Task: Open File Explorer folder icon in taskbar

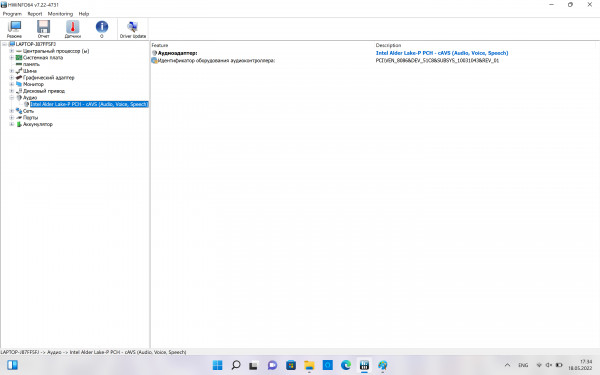Action: [309, 365]
